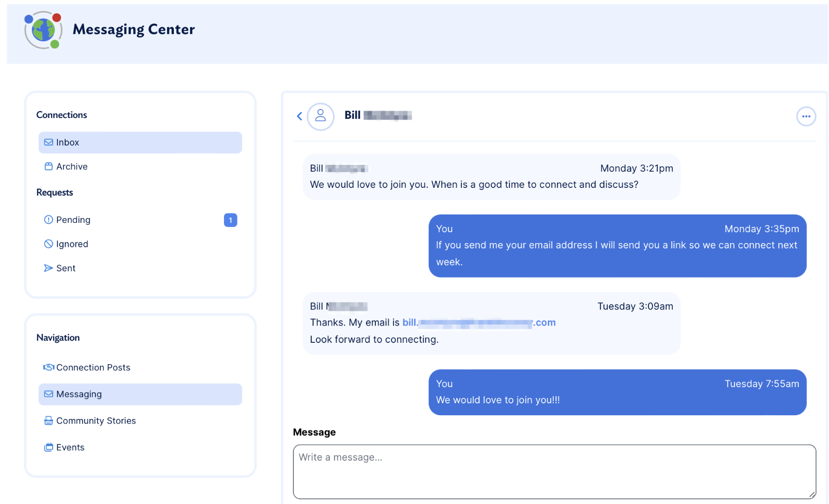
Task: Click the globe logo in header
Action: (x=43, y=30)
